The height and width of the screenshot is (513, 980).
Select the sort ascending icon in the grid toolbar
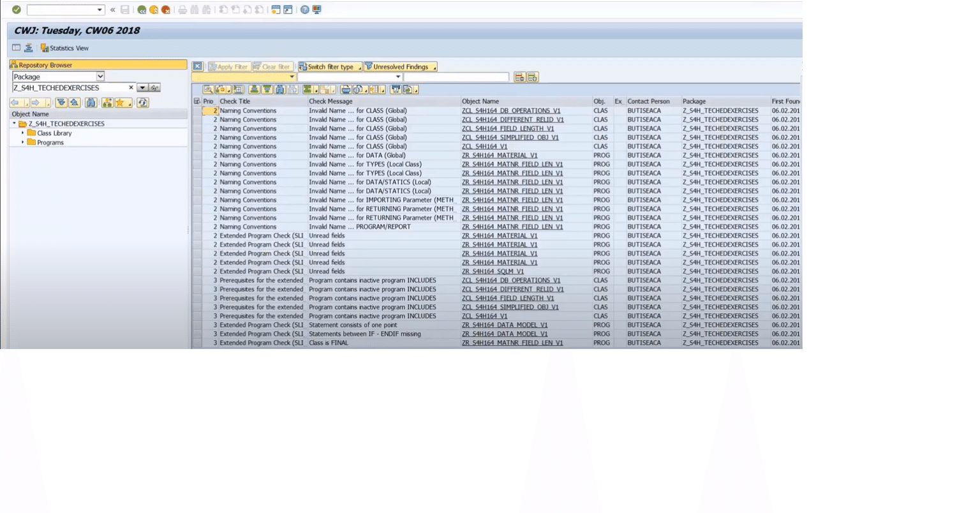tap(253, 89)
